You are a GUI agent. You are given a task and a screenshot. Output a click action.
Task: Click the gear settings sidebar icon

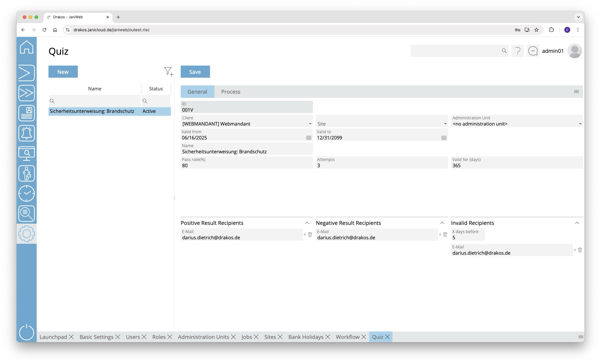tap(27, 234)
